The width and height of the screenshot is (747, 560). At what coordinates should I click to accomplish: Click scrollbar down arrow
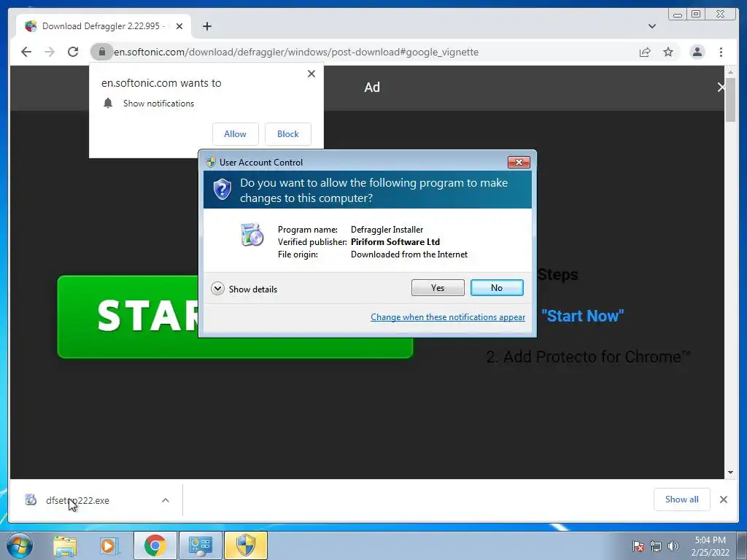coord(730,472)
